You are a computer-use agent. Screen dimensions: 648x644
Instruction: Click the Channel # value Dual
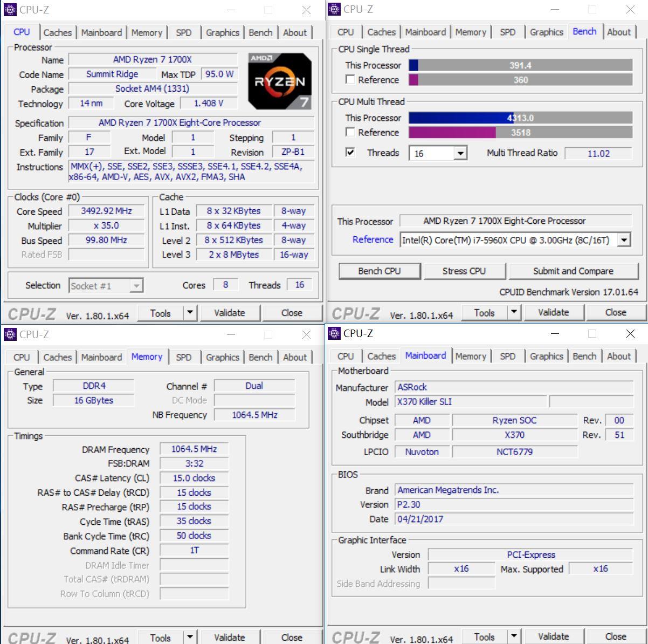click(x=254, y=386)
